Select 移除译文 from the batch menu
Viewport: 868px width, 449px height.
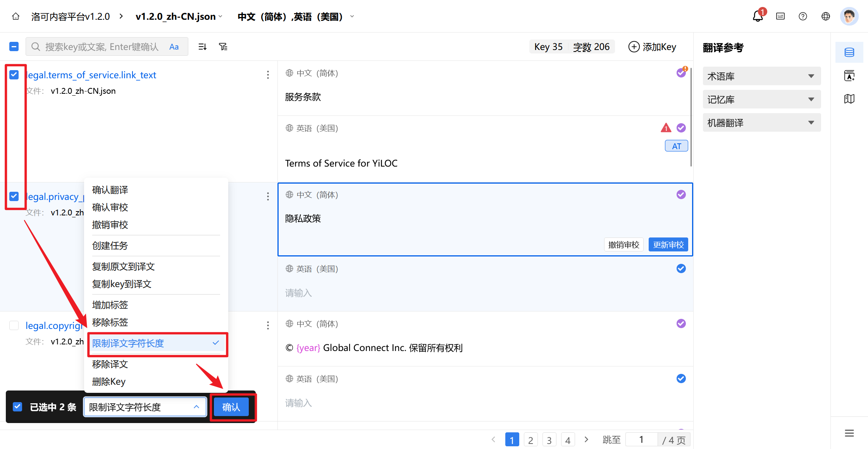coord(110,364)
